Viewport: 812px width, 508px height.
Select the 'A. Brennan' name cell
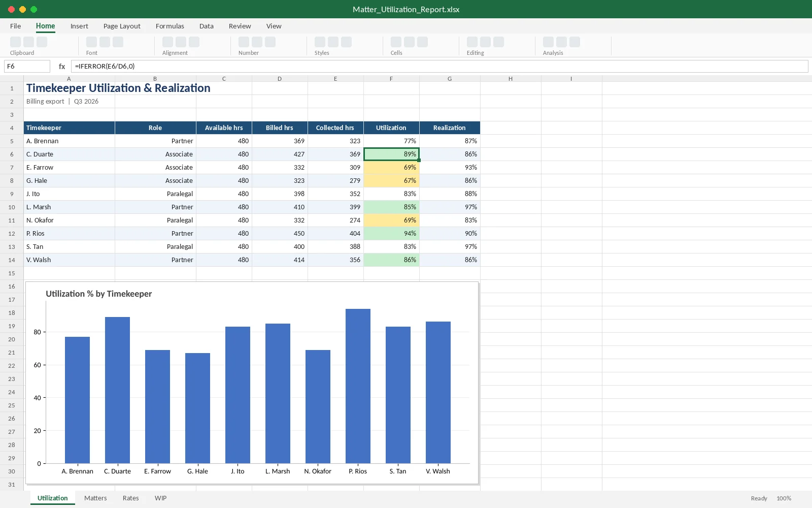[69, 141]
